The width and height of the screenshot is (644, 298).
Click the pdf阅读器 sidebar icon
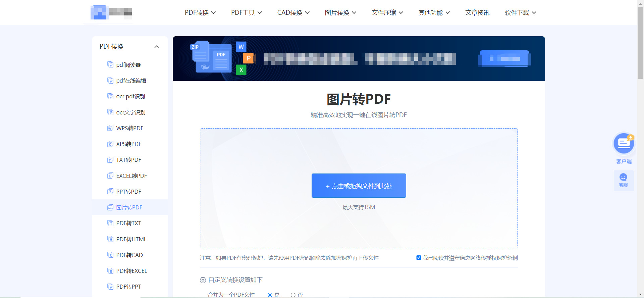(x=110, y=64)
